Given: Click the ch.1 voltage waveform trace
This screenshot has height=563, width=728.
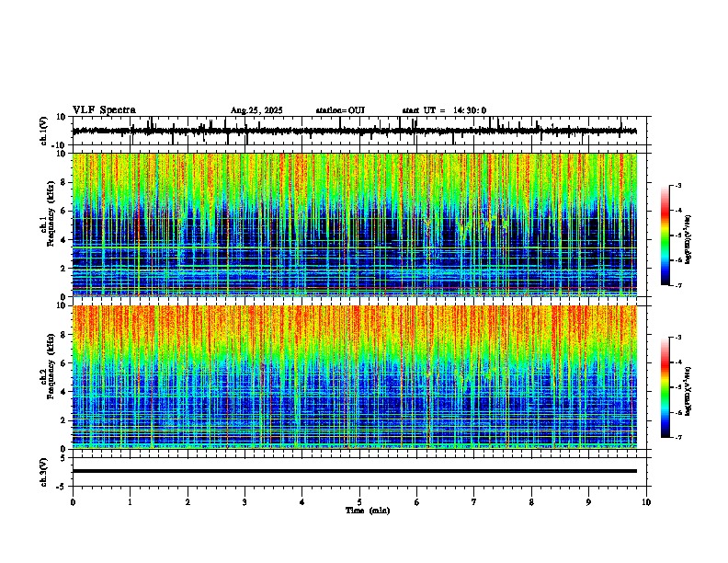Looking at the screenshot, I should click(354, 131).
